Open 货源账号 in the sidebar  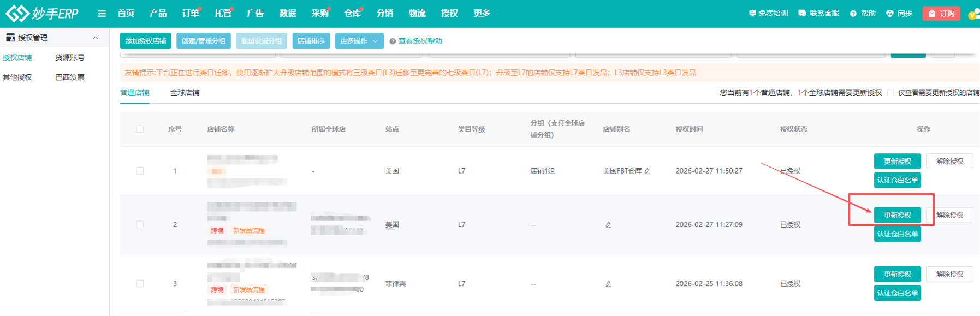point(70,57)
